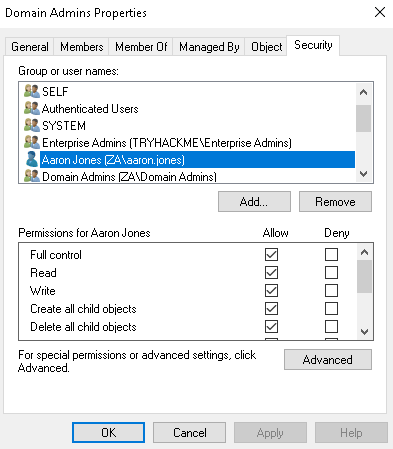Remove the selected user entry
Viewport: 393px width, 449px height.
pyautogui.click(x=335, y=202)
